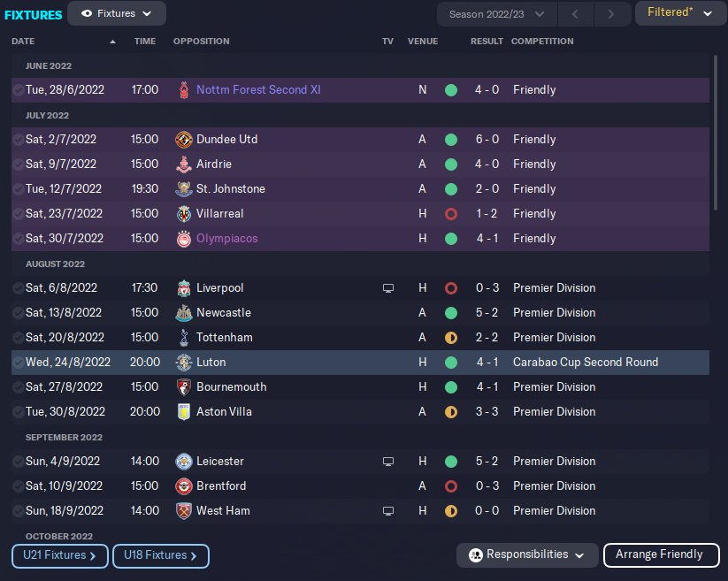The image size is (728, 581).
Task: Click the TV icon on West Ham fixture
Action: (x=387, y=511)
